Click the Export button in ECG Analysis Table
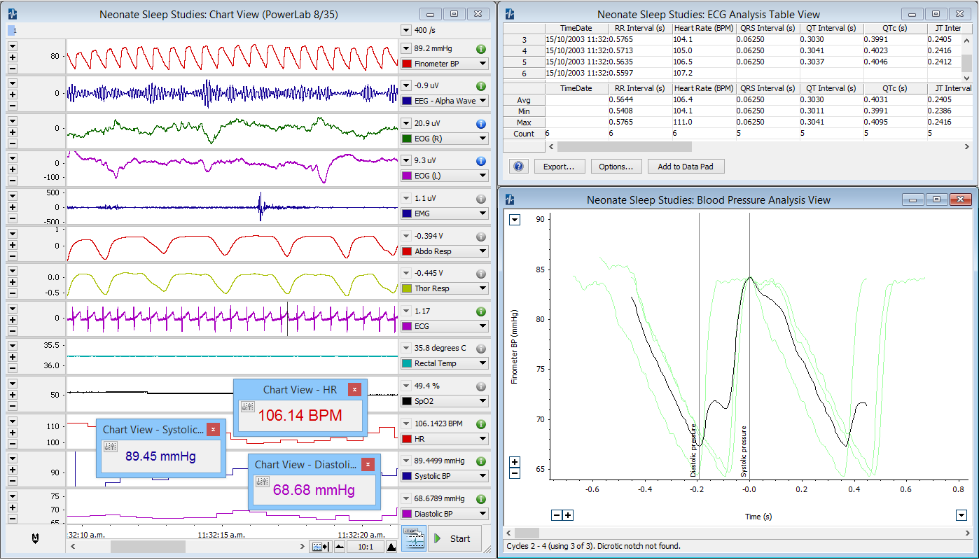Screen dimensions: 979x560 (560, 166)
